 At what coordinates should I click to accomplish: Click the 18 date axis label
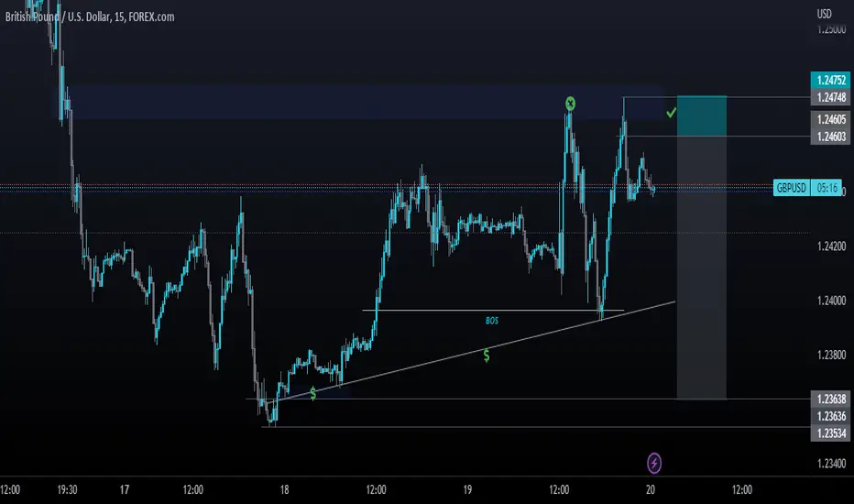[284, 489]
